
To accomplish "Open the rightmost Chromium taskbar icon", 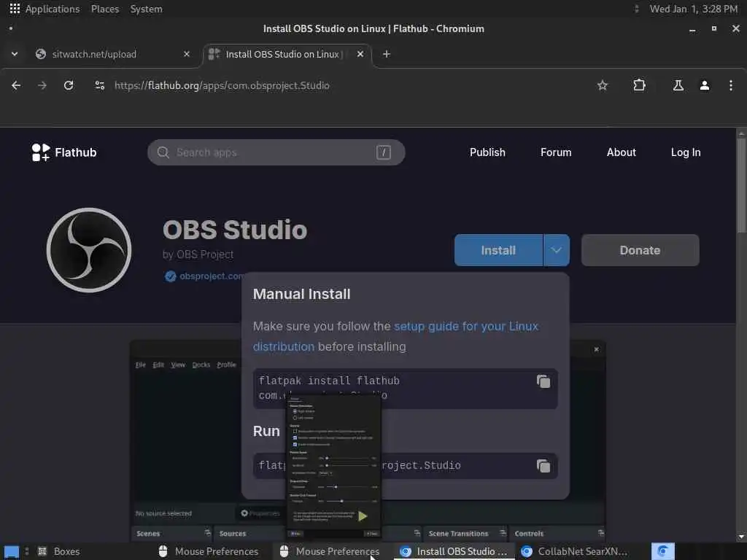I will (662, 551).
